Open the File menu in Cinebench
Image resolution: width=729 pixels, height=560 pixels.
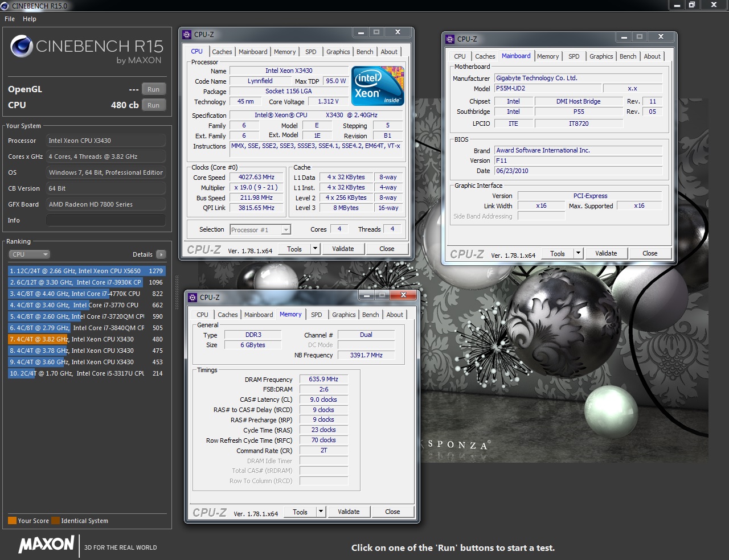point(10,19)
